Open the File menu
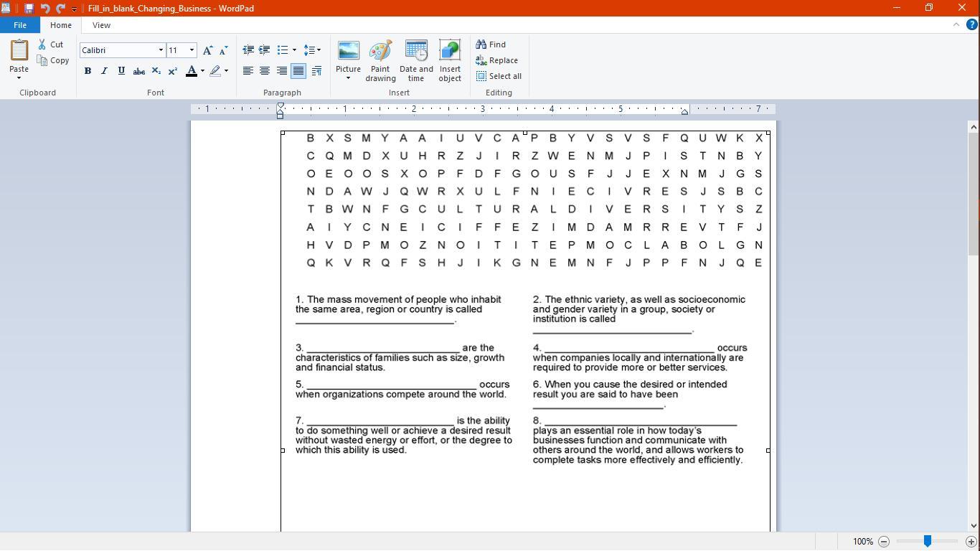 point(20,25)
